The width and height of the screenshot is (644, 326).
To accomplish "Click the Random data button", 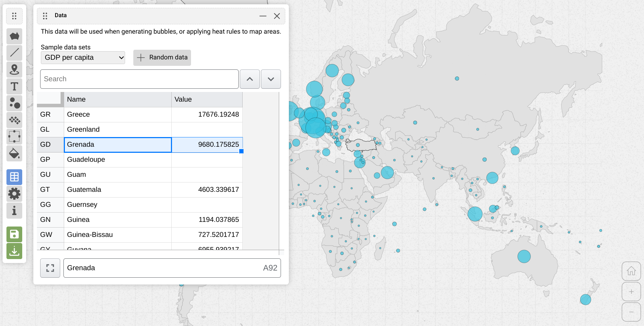I will pyautogui.click(x=162, y=58).
